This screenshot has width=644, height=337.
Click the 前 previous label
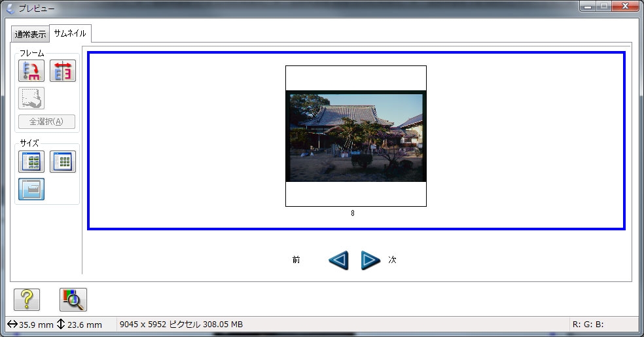[296, 259]
